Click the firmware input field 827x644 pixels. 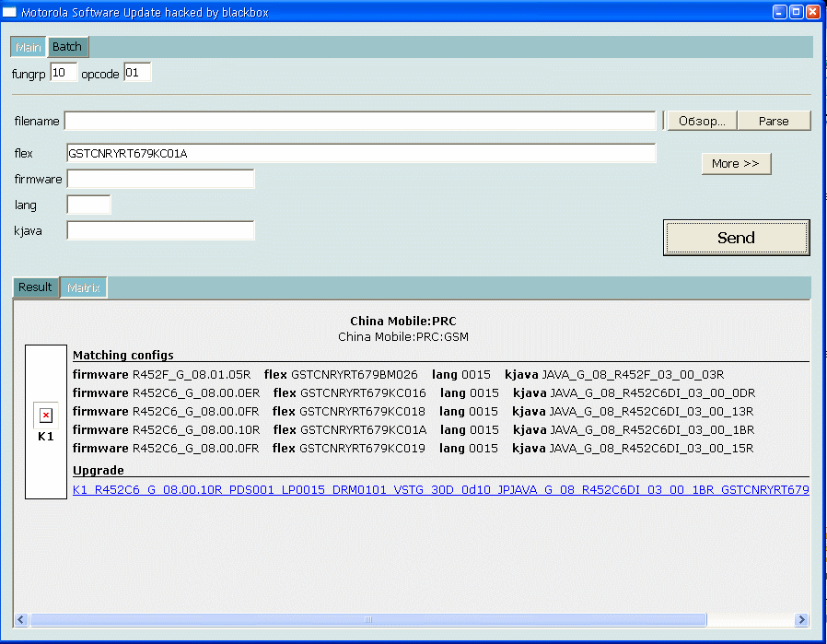pos(160,180)
